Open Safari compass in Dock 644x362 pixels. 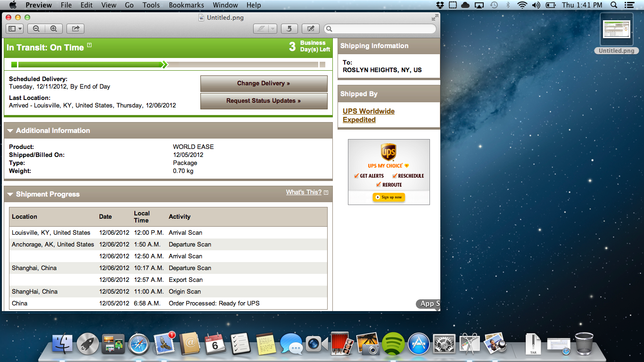(x=139, y=344)
